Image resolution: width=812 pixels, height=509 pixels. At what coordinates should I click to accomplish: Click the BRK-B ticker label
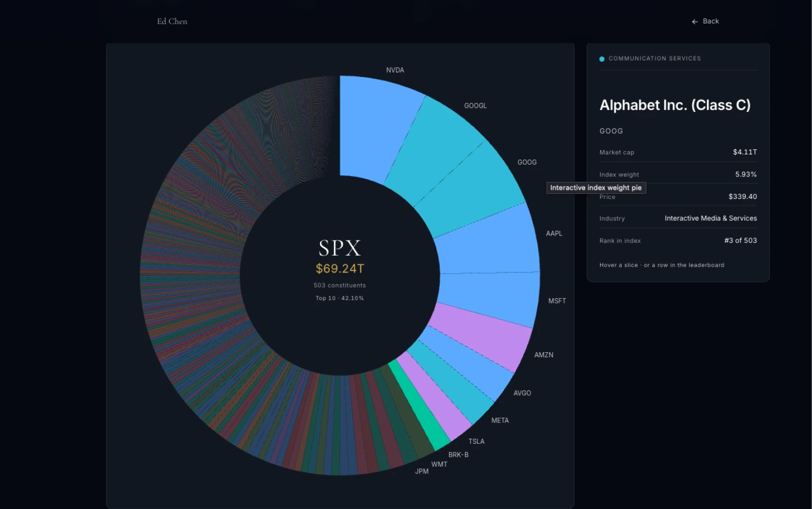tap(458, 455)
